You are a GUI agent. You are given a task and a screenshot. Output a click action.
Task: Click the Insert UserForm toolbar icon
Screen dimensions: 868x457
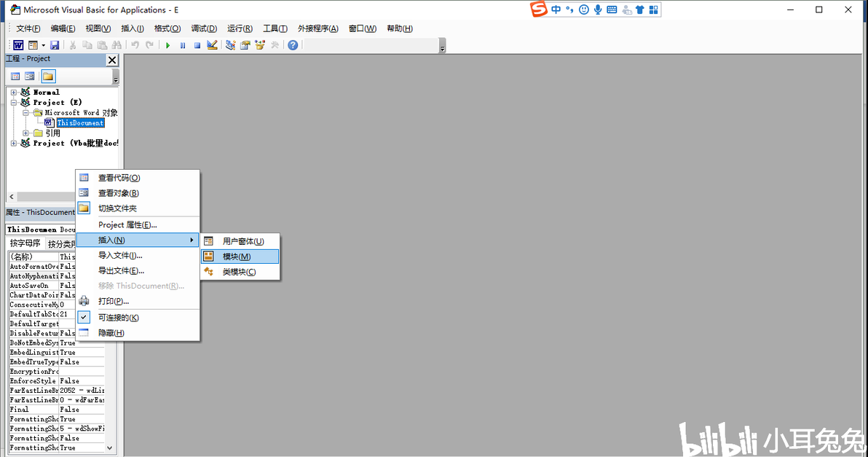coord(33,45)
